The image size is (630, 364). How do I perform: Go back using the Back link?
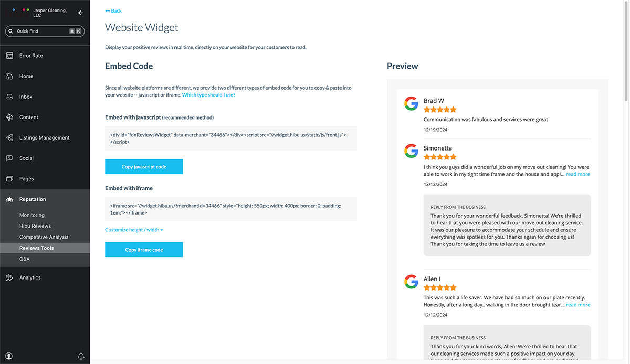click(x=113, y=11)
